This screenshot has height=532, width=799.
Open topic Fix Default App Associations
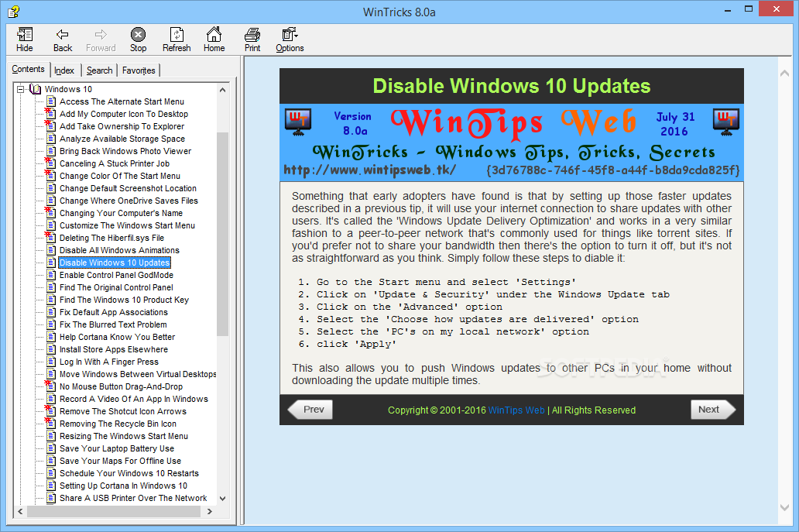[113, 312]
